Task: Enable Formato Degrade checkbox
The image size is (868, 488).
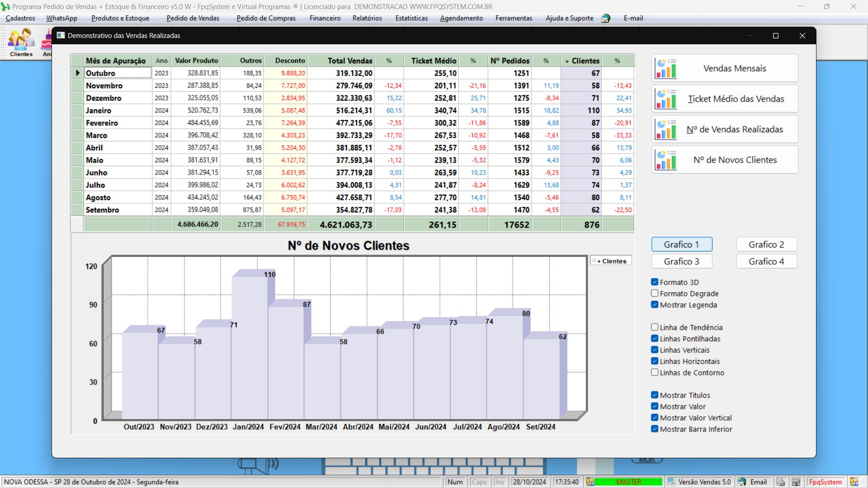Action: [x=655, y=293]
